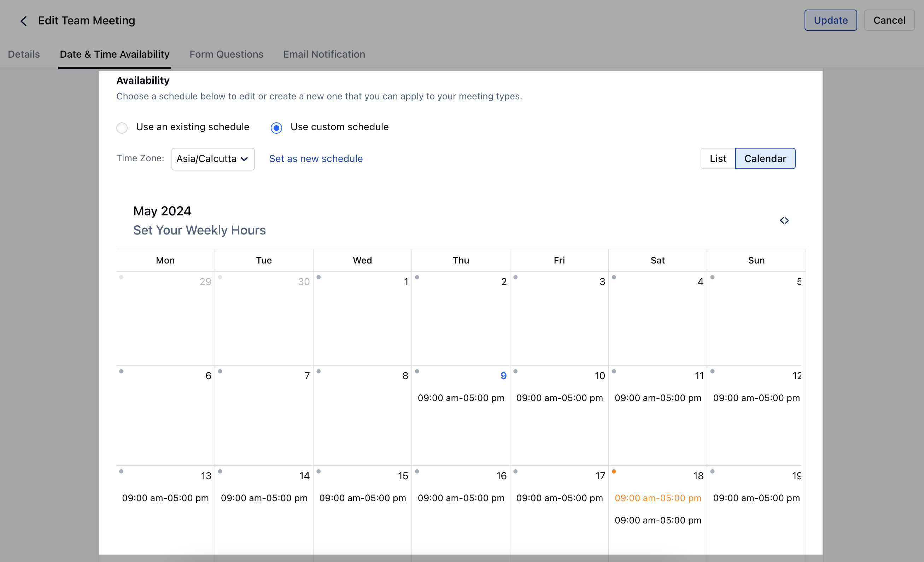Switch to List view

tap(718, 159)
